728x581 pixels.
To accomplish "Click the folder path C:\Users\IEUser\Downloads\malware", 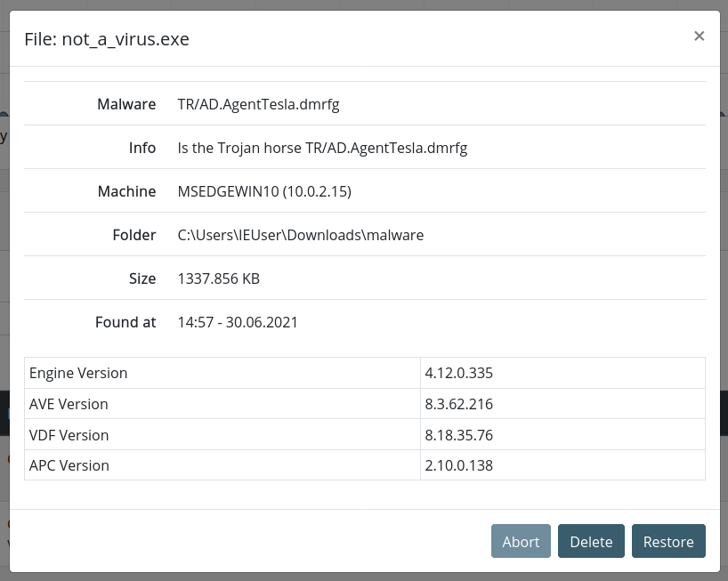I will [301, 235].
